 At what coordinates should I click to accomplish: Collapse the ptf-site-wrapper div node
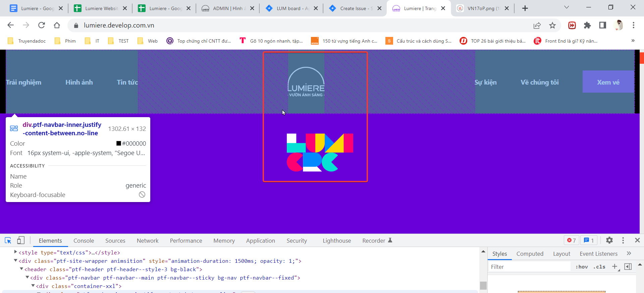click(x=15, y=260)
